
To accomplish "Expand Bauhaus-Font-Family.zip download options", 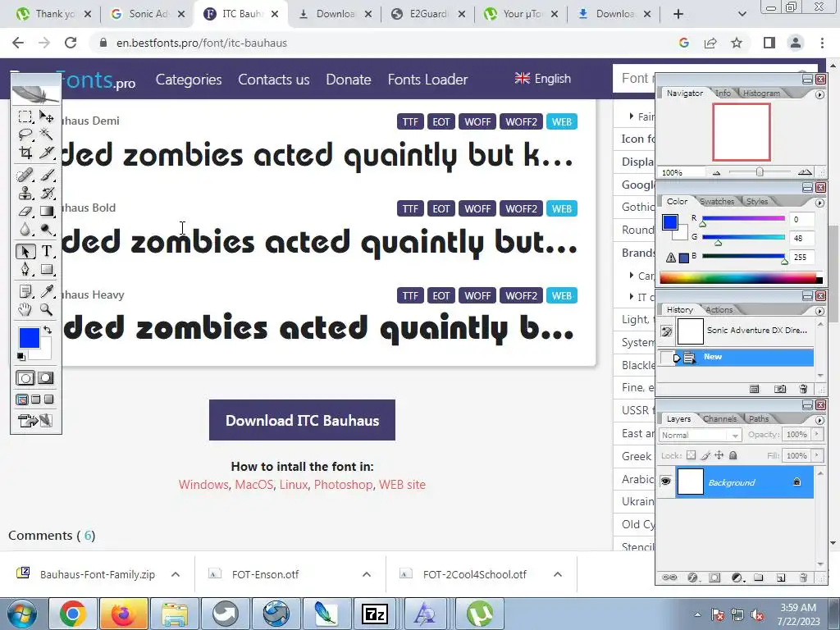I will coord(176,574).
